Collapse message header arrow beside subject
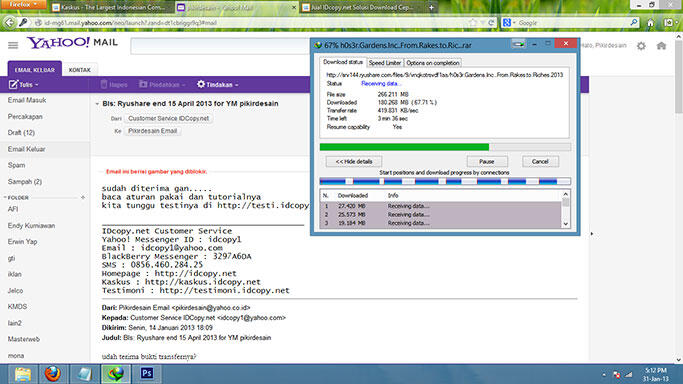This screenshot has height=384, width=683. [x=97, y=104]
